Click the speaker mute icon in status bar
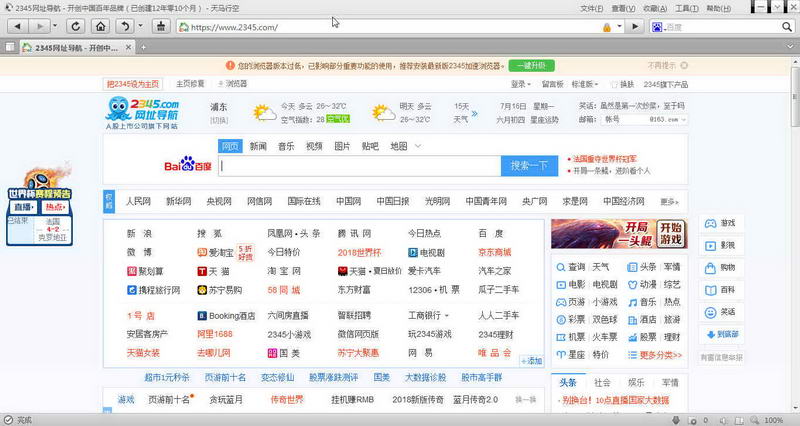This screenshot has height=426, width=800. (723, 420)
